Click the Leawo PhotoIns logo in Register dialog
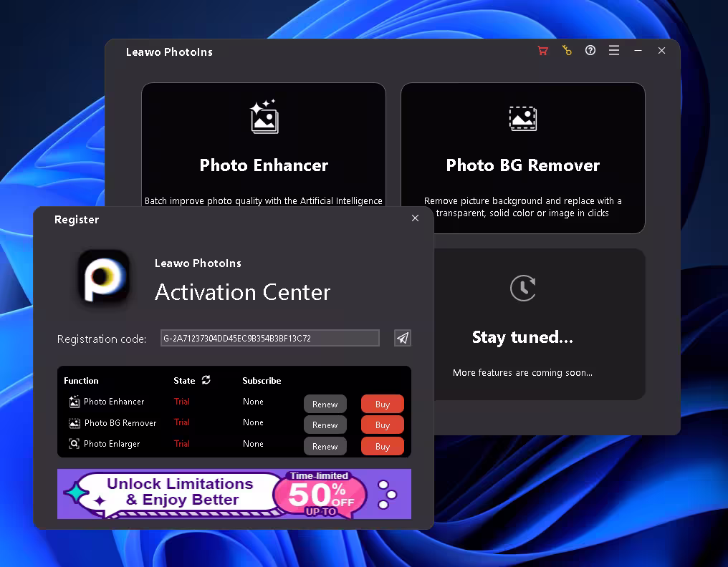 click(x=104, y=276)
